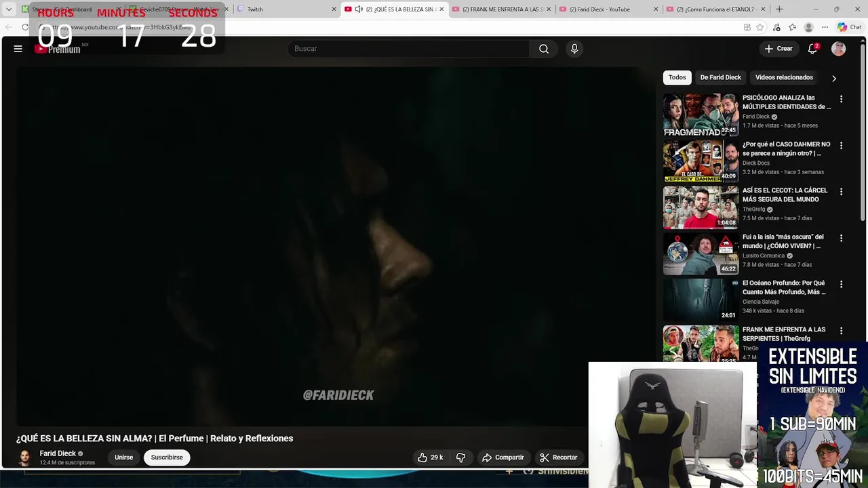868x488 pixels.
Task: Open options for El Océano Profundo video
Action: pos(841,285)
